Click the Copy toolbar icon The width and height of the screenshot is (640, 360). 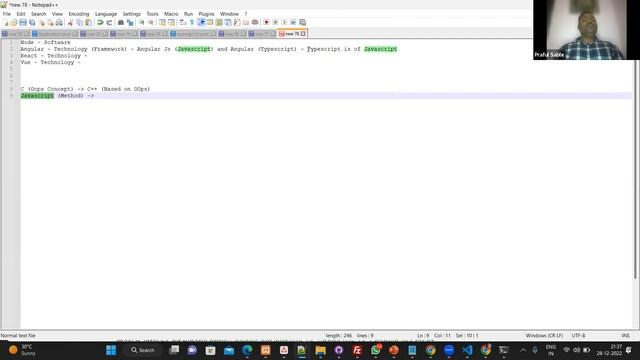point(80,22)
